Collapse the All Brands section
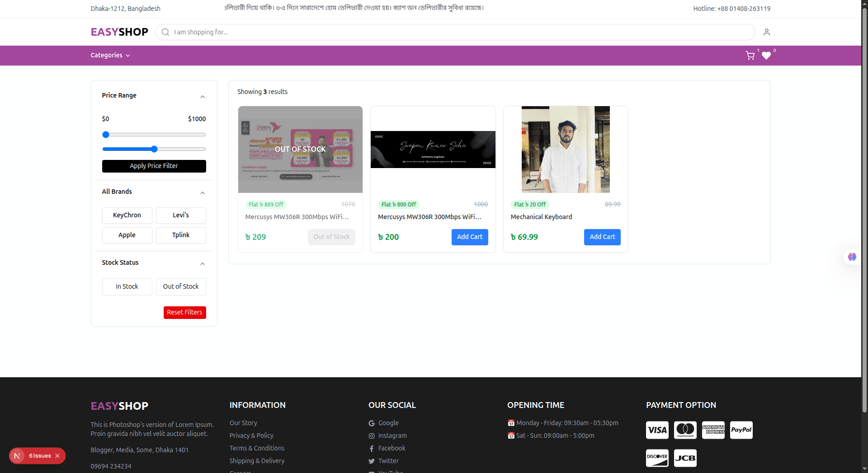Image resolution: width=868 pixels, height=473 pixels. click(203, 192)
